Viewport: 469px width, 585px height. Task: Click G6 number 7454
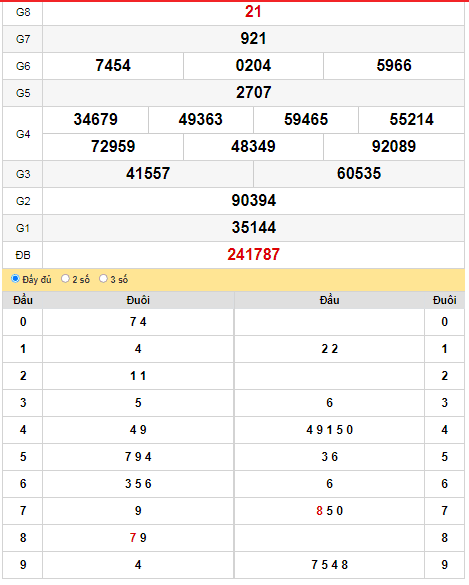[x=113, y=66]
